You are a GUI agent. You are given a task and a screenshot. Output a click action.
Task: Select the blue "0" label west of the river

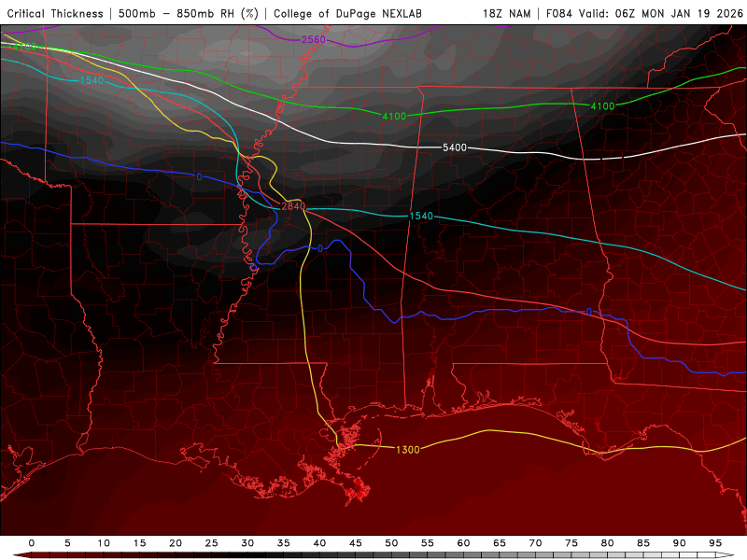[x=199, y=177]
